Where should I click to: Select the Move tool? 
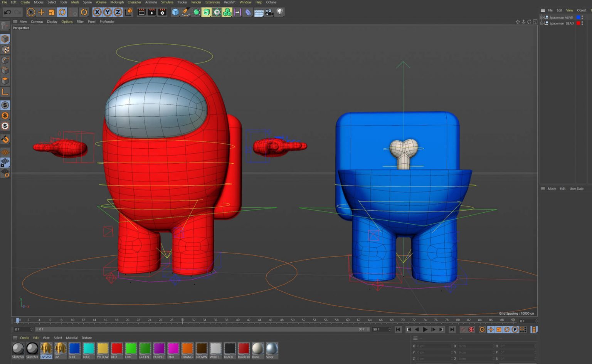[x=41, y=12]
